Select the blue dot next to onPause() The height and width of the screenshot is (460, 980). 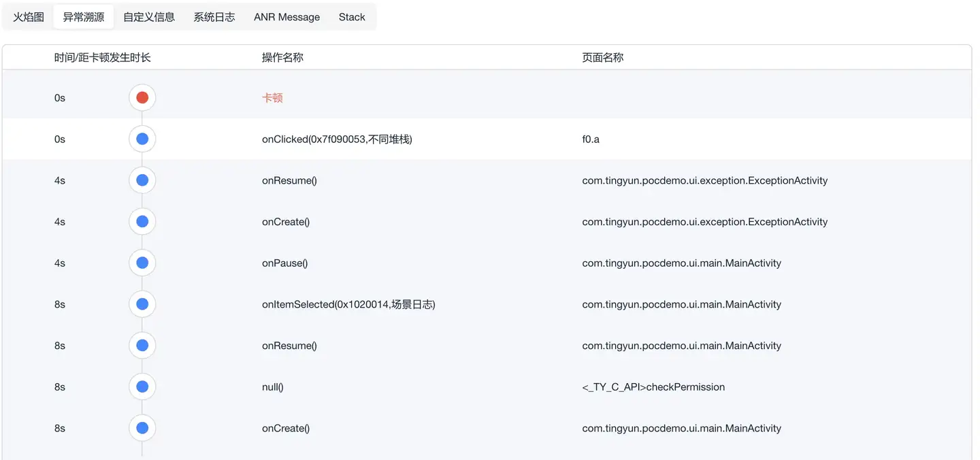142,263
